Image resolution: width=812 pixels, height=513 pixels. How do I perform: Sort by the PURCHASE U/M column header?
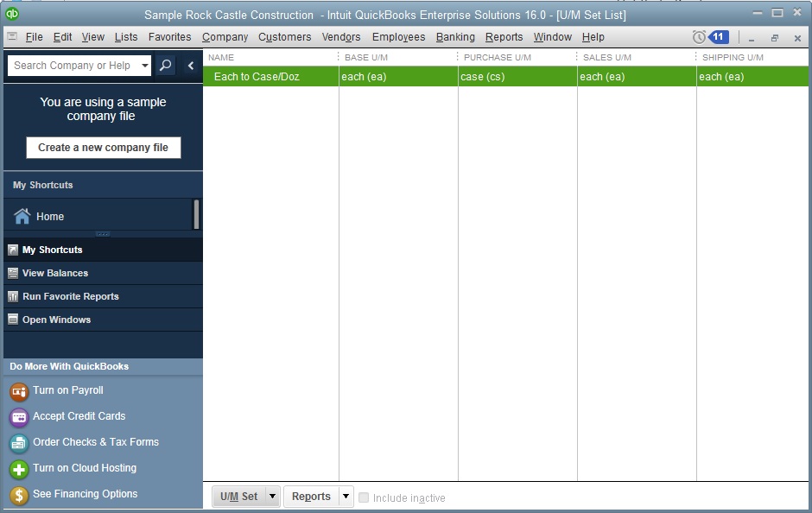517,58
